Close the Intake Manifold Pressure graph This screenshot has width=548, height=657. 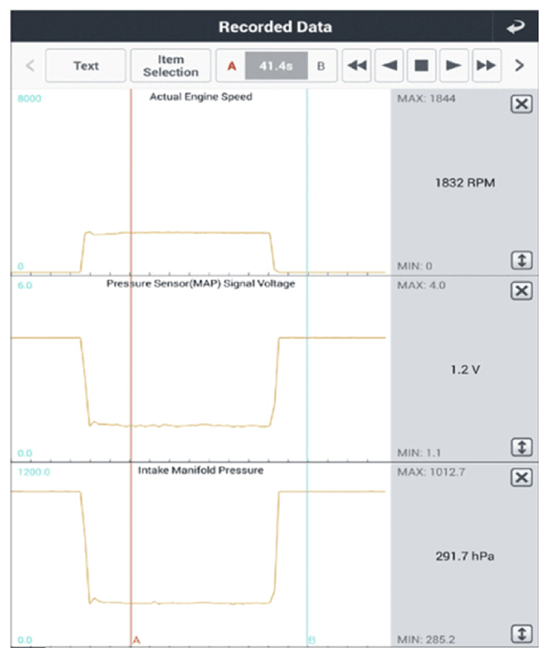click(x=522, y=477)
